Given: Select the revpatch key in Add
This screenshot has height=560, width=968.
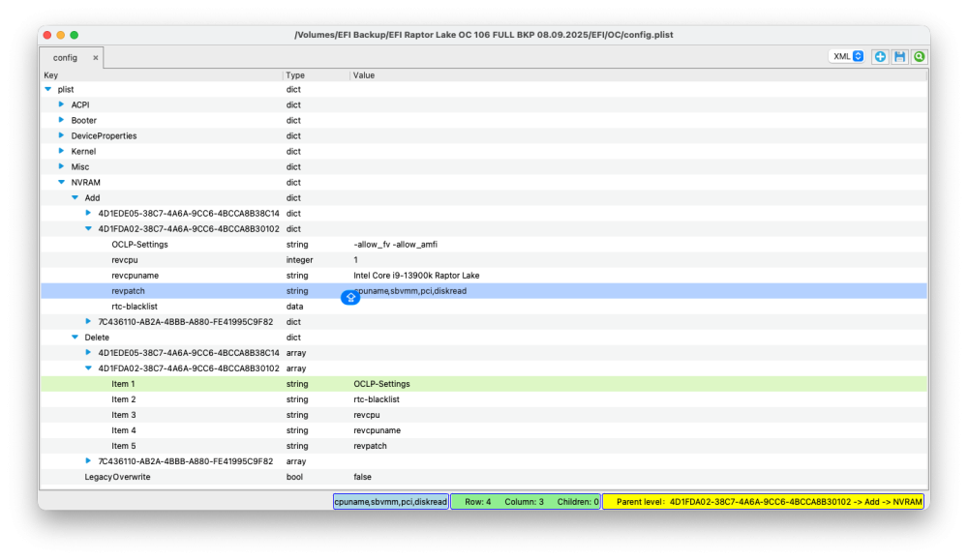Looking at the screenshot, I should (129, 291).
